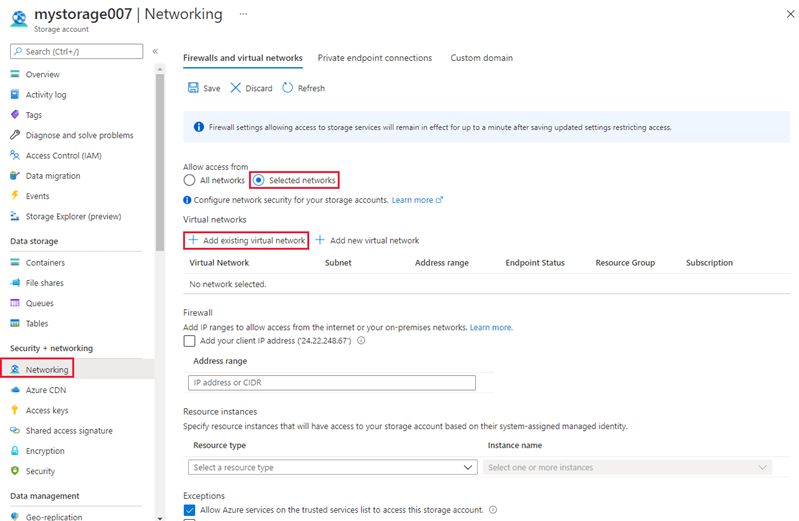Select the All networks radio button
Viewport: 799px width, 521px height.
(x=189, y=180)
